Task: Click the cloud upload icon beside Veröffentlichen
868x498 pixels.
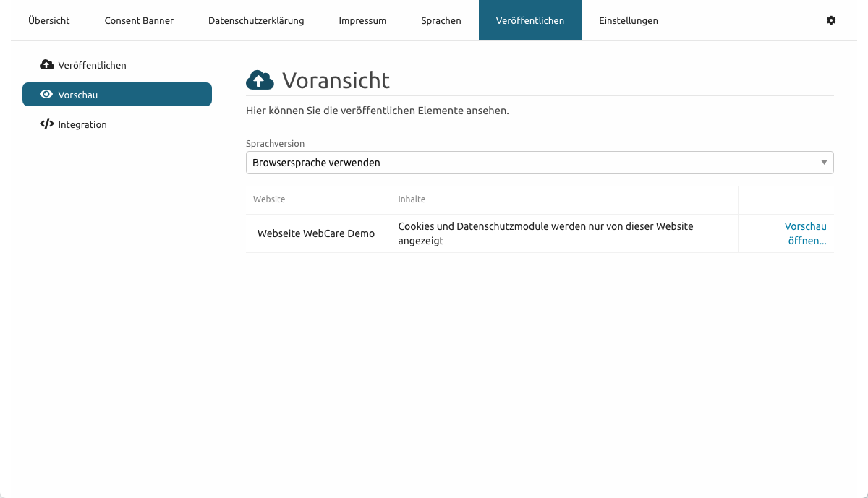Action: 47,65
